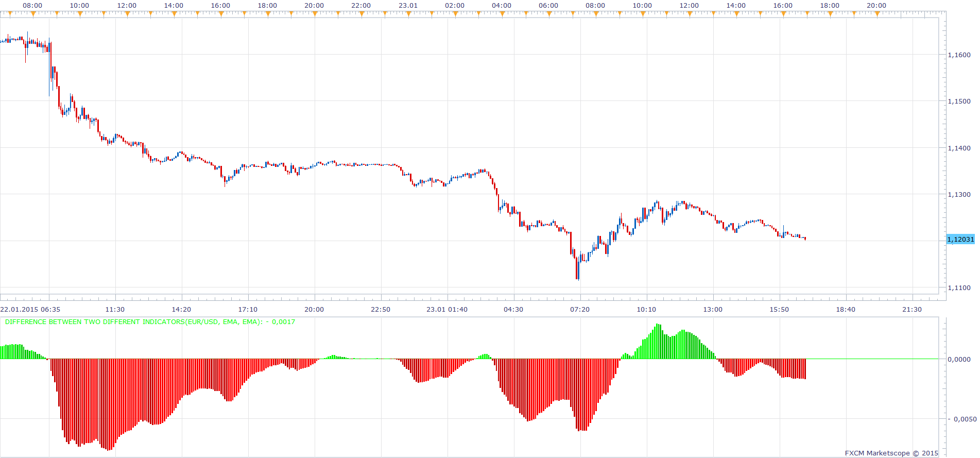The height and width of the screenshot is (458, 980).
Task: Click the 11:30 label on bottom time axis
Action: [115, 310]
